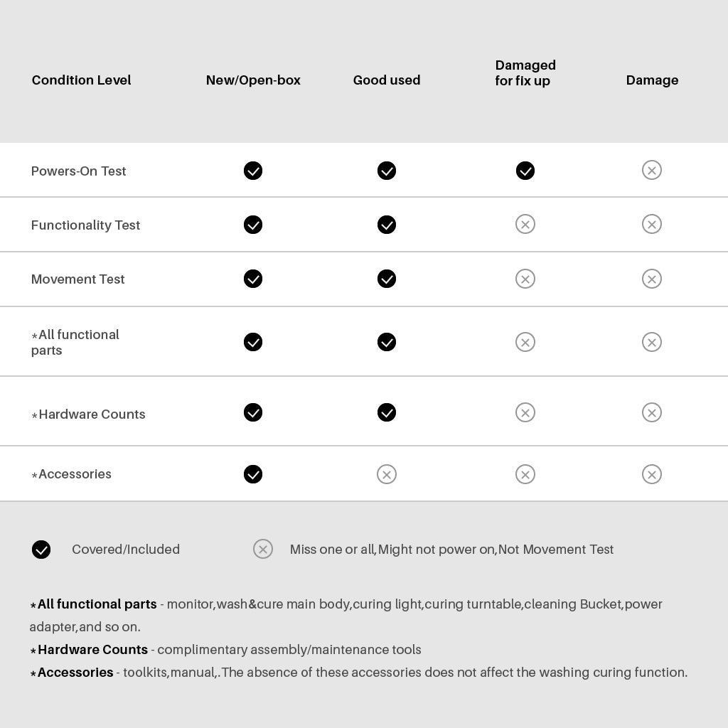
Task: Click the legend X icon beside Miss one or all
Action: pyautogui.click(x=263, y=549)
